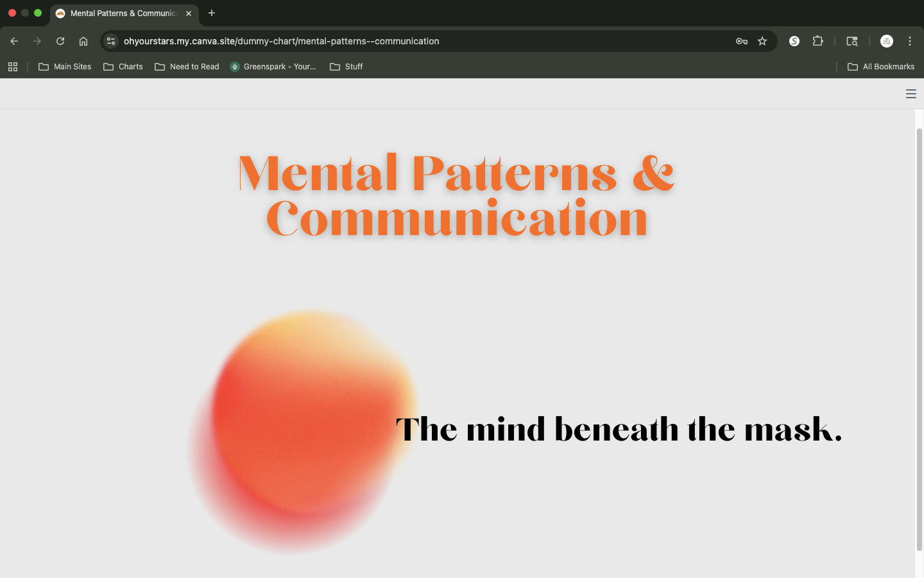The height and width of the screenshot is (578, 924).
Task: Open the Apps grid in bookmarks bar
Action: point(13,67)
